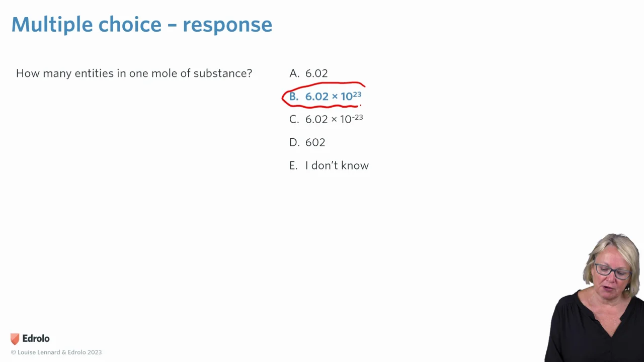Image resolution: width=644 pixels, height=362 pixels.
Task: Click the question text about one mole
Action: tap(134, 73)
